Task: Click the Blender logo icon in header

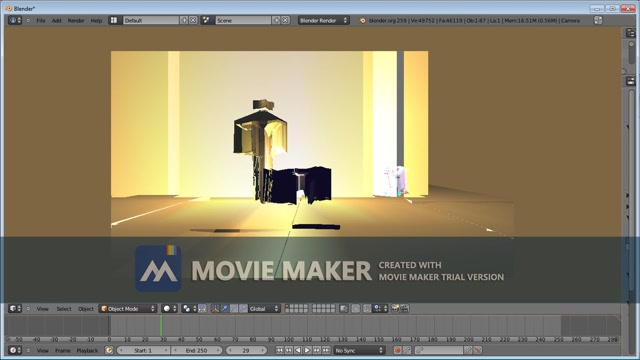Action: click(x=362, y=20)
